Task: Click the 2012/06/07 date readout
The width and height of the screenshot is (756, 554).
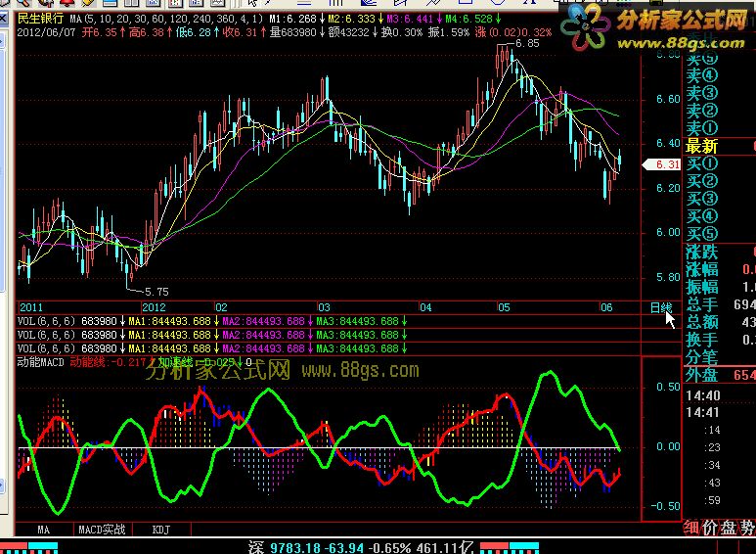Action: coord(46,33)
